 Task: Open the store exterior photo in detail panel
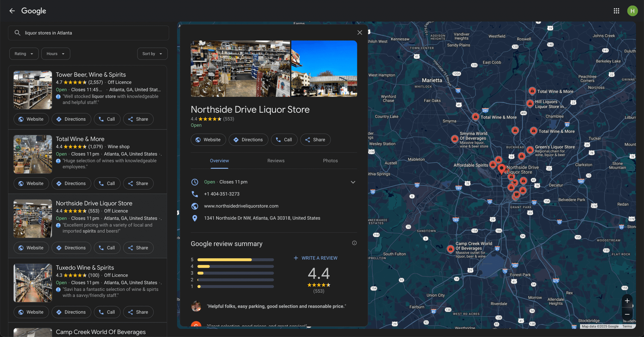pyautogui.click(x=324, y=69)
